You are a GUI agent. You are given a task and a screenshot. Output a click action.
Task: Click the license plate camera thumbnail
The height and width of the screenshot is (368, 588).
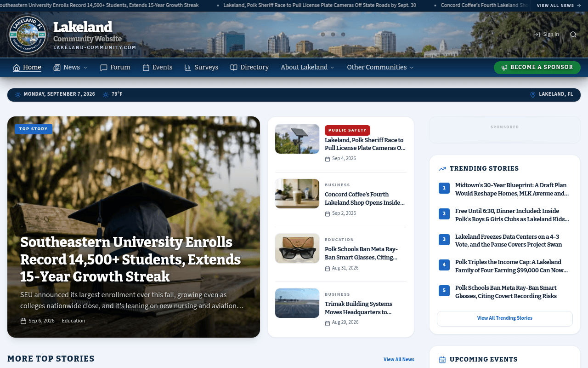tap(297, 139)
